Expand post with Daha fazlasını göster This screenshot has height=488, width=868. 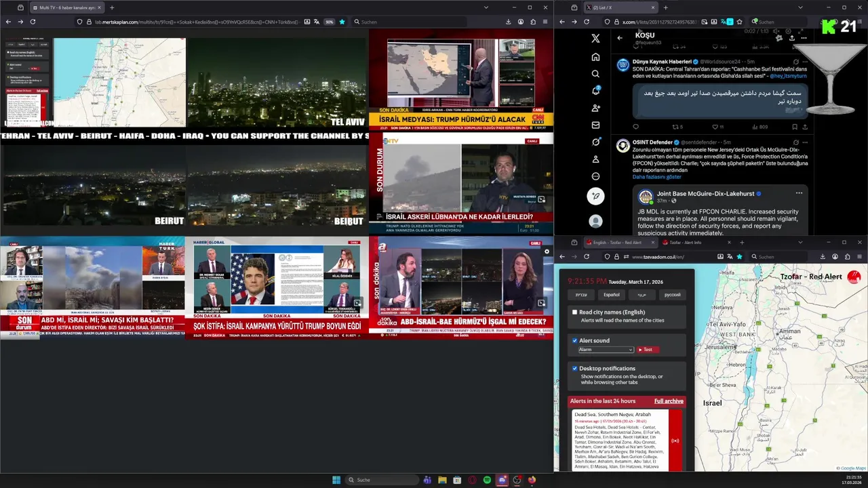point(657,177)
